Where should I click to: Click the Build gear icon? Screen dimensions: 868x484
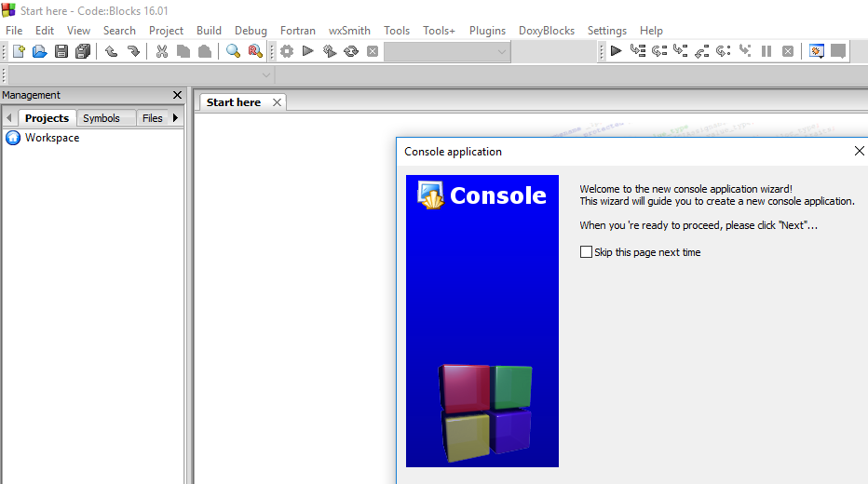(287, 51)
